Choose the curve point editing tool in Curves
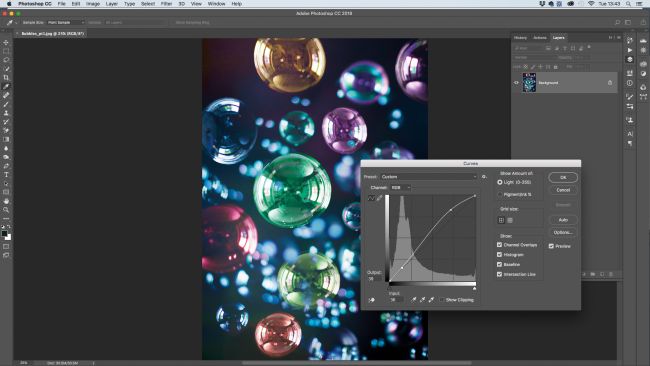The height and width of the screenshot is (366, 650). pyautogui.click(x=371, y=198)
